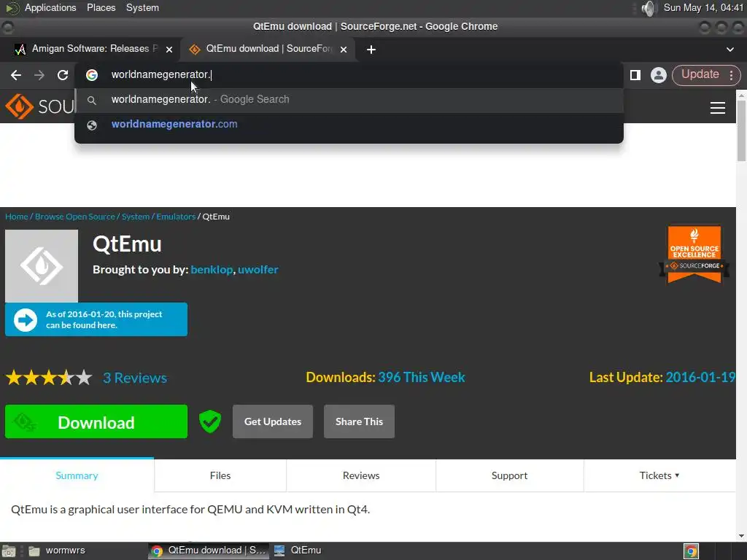This screenshot has height=560, width=747.
Task: Close the Amigan Software tab
Action: click(169, 50)
